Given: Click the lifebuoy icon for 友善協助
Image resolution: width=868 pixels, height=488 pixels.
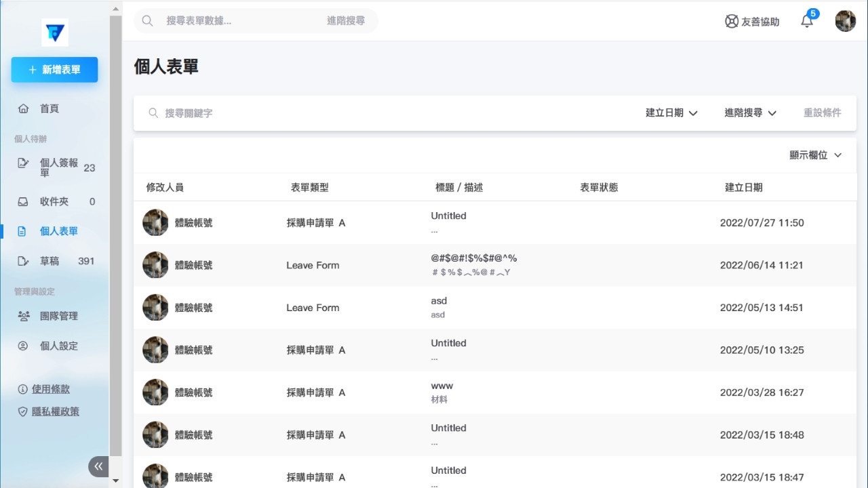Looking at the screenshot, I should pyautogui.click(x=732, y=21).
